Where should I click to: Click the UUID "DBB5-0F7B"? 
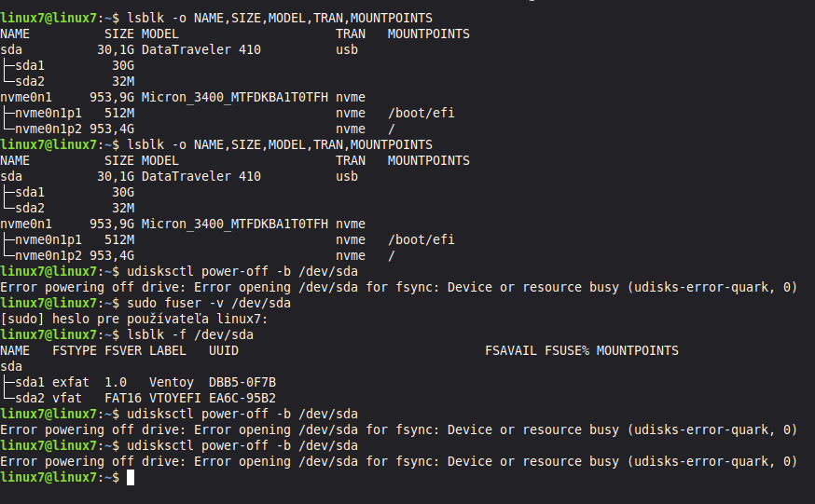pyautogui.click(x=242, y=383)
